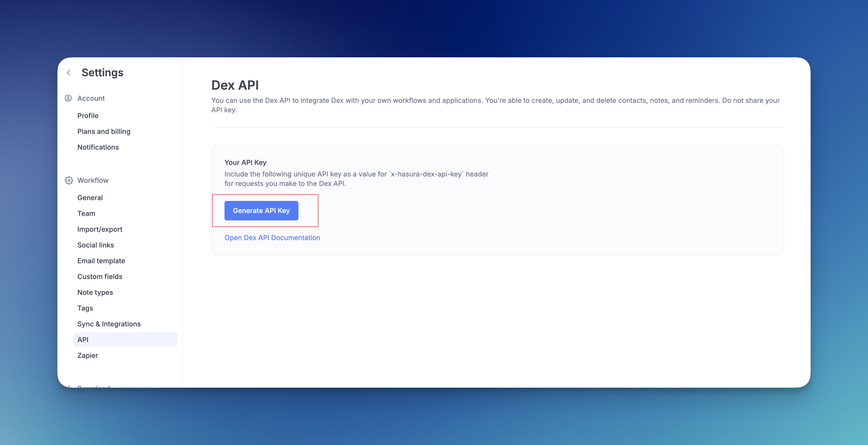Viewport: 868px width, 445px height.
Task: Open the Profile settings page
Action: pos(88,115)
